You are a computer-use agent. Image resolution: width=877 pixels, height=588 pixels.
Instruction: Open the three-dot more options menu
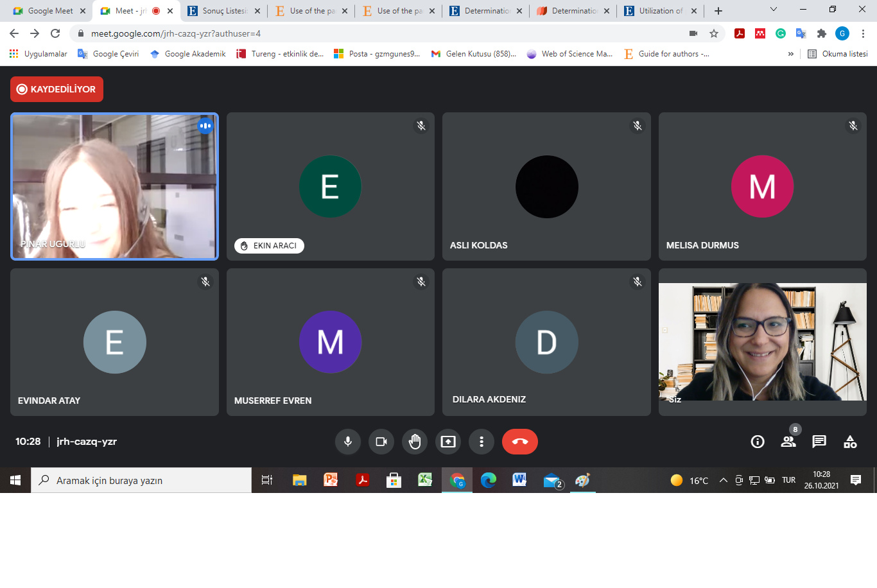[x=482, y=442]
